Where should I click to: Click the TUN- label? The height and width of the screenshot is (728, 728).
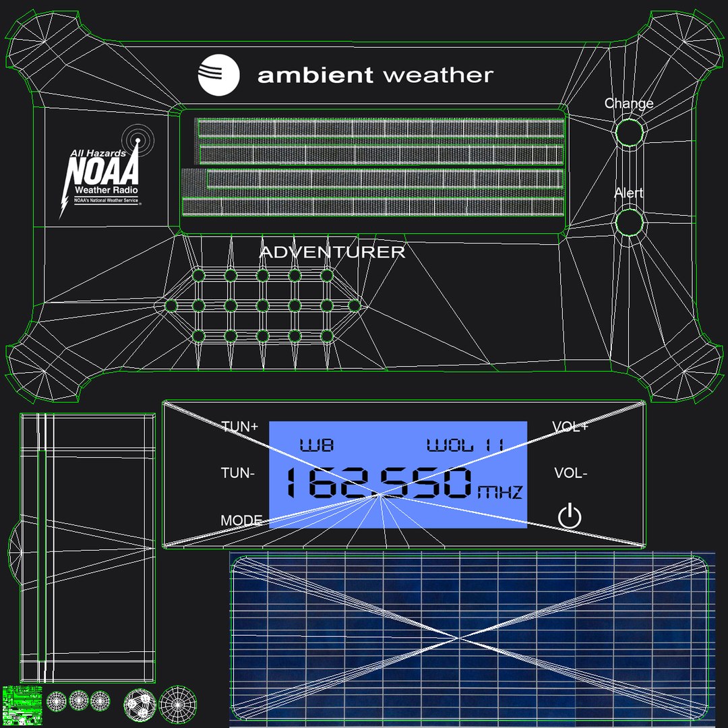click(238, 473)
